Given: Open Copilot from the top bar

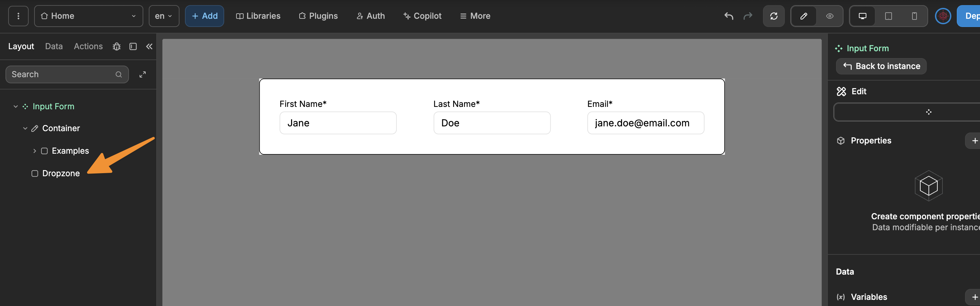Looking at the screenshot, I should (x=422, y=16).
